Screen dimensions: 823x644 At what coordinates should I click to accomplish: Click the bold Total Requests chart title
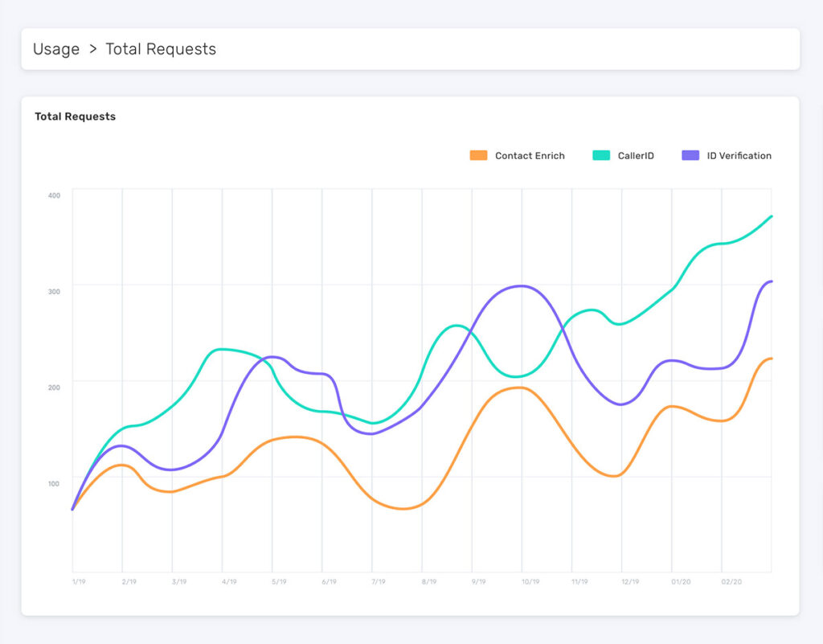click(x=76, y=117)
